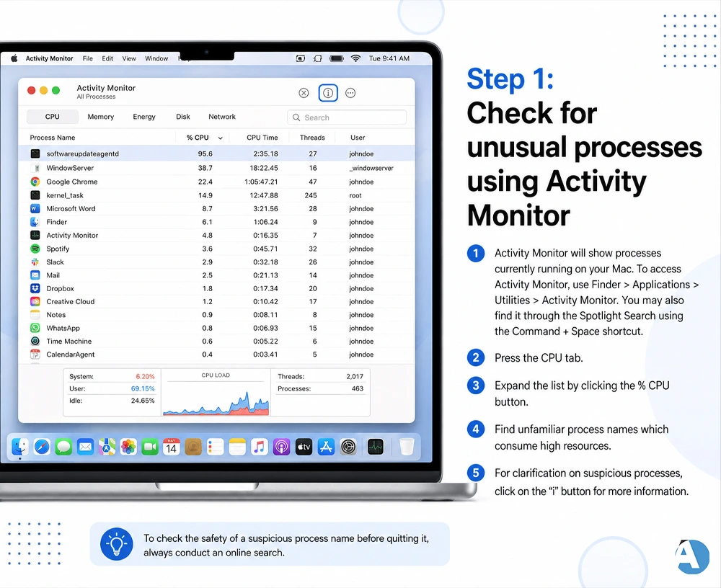The height and width of the screenshot is (588, 721).
Task: Sort by the Threads column header
Action: pos(312,138)
